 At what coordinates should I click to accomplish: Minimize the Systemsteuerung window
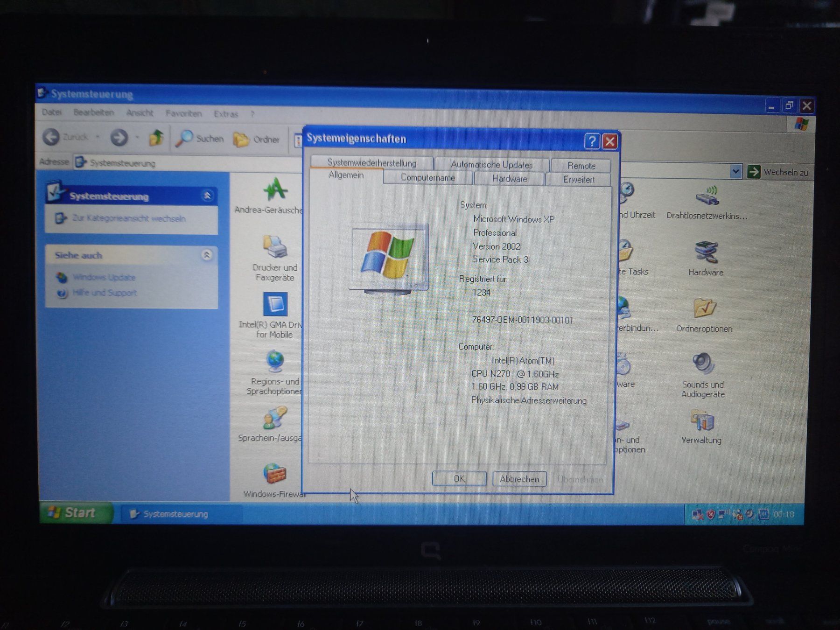pos(771,107)
